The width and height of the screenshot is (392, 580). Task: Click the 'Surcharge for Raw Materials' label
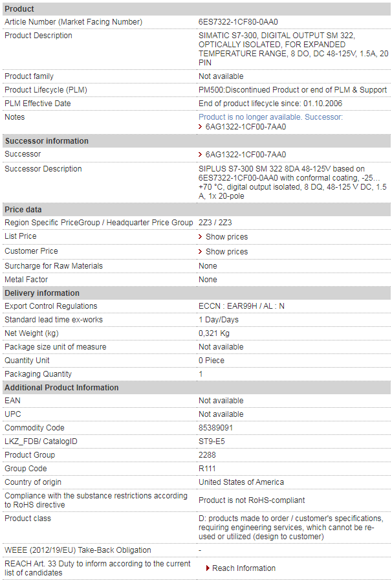point(54,266)
